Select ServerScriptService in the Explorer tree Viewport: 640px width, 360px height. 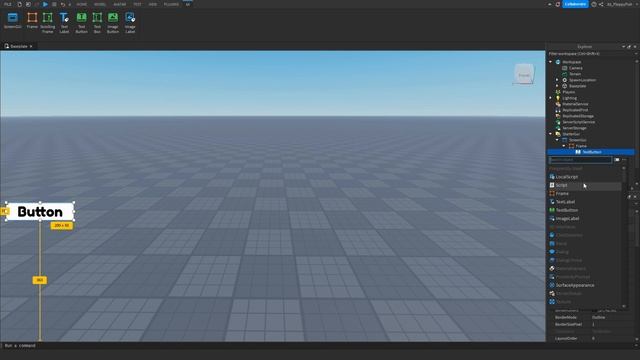(578, 122)
